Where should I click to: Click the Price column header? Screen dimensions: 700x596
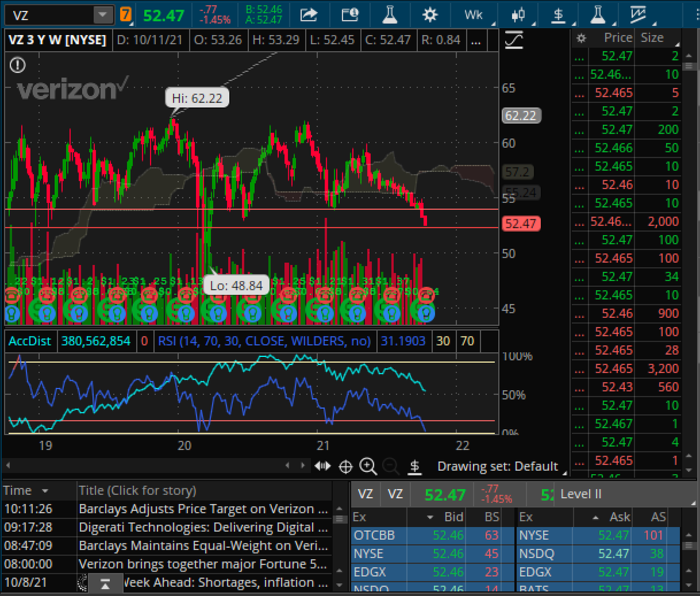(x=618, y=38)
